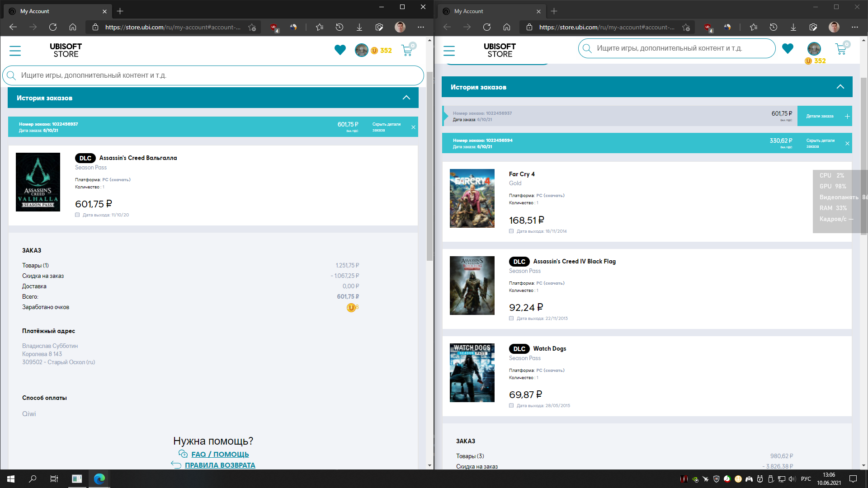Click search field in right store window

pyautogui.click(x=677, y=48)
